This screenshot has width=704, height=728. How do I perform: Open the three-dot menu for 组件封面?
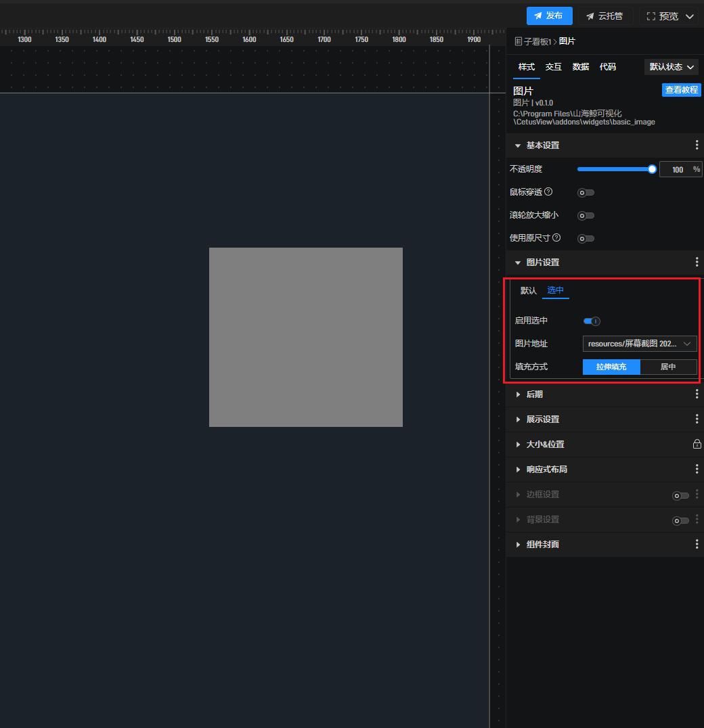point(697,545)
